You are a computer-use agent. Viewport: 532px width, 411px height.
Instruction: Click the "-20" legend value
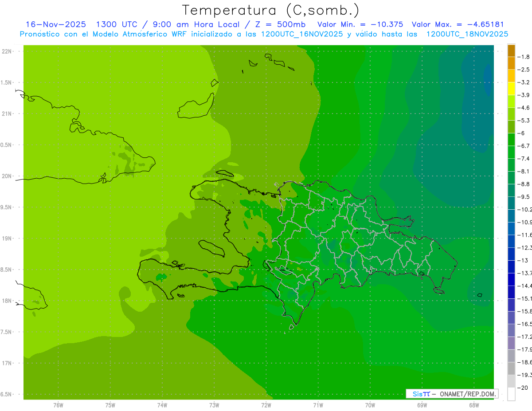coord(523,388)
